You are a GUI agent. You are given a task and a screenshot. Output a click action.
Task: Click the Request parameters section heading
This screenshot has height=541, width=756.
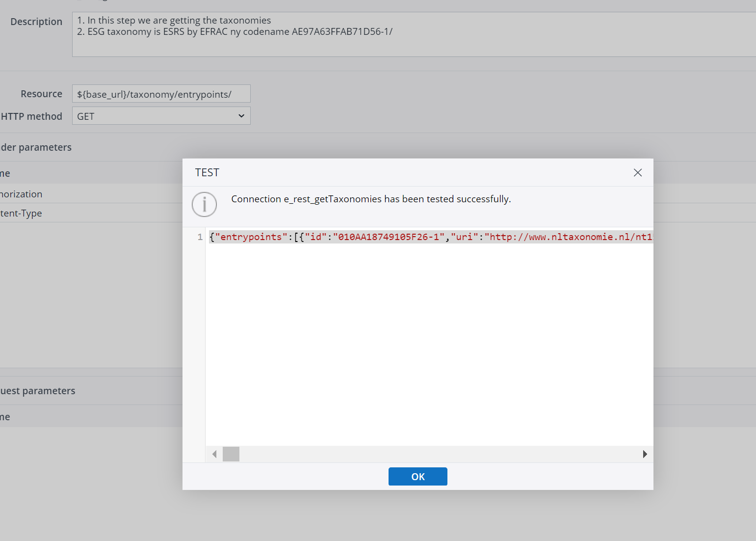pos(38,391)
